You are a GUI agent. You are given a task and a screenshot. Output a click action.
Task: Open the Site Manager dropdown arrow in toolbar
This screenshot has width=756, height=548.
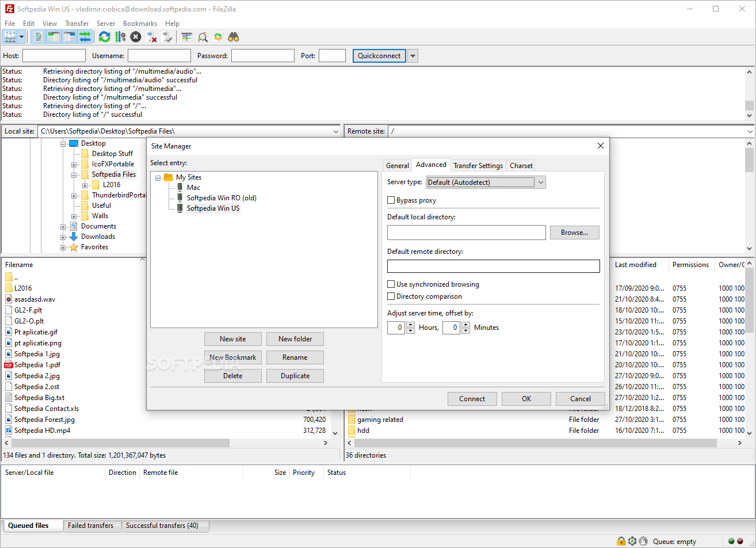22,37
